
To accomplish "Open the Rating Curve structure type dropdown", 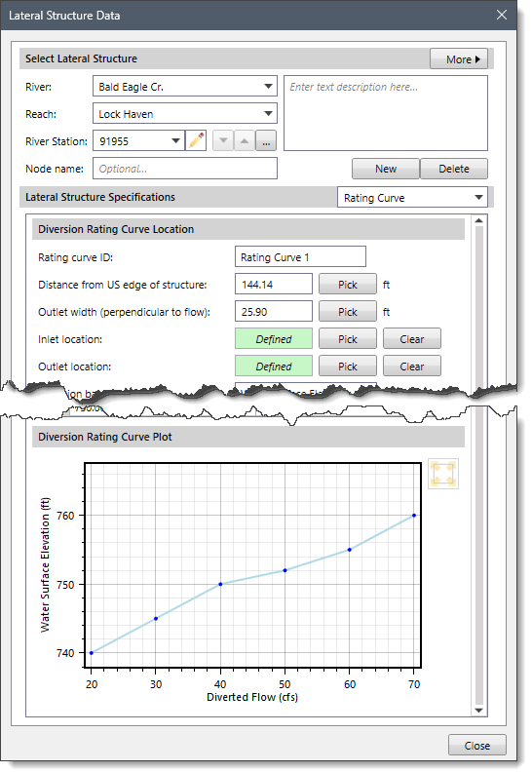I will pyautogui.click(x=412, y=198).
